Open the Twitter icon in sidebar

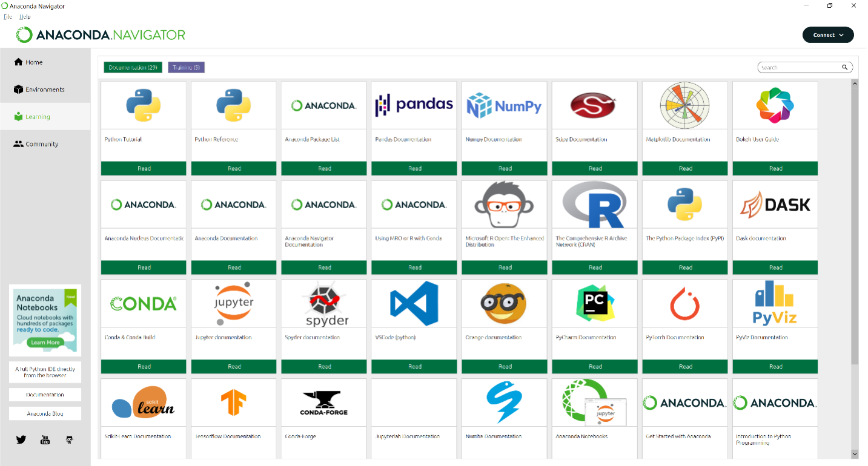pos(21,439)
